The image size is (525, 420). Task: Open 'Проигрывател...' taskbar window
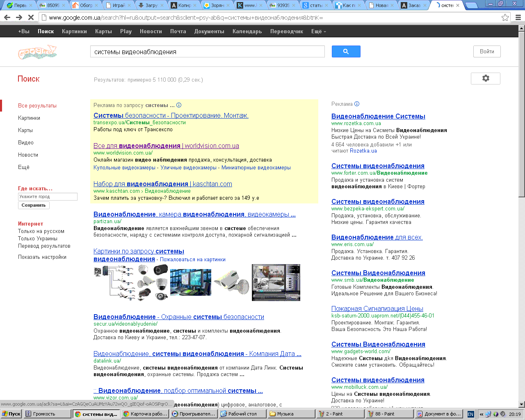194,414
